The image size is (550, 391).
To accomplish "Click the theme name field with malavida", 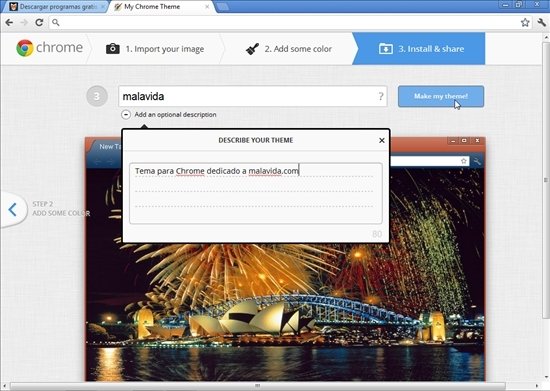I will 253,96.
